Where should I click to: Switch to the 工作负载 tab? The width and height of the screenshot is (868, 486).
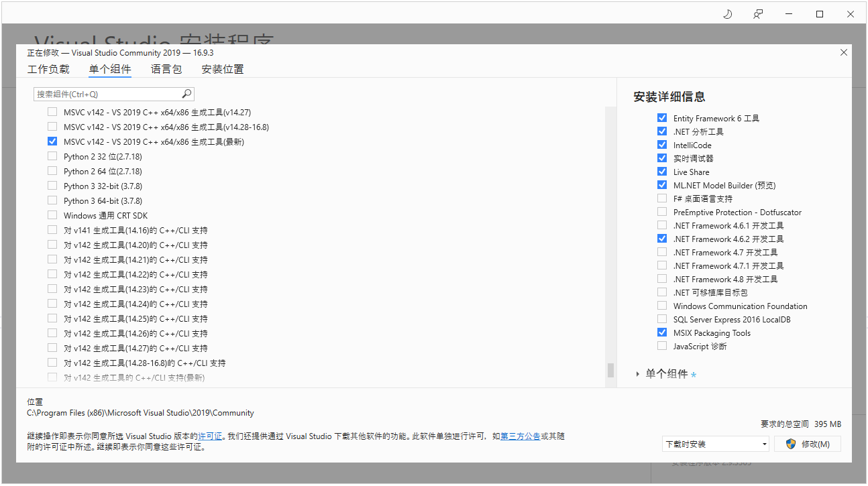point(48,69)
